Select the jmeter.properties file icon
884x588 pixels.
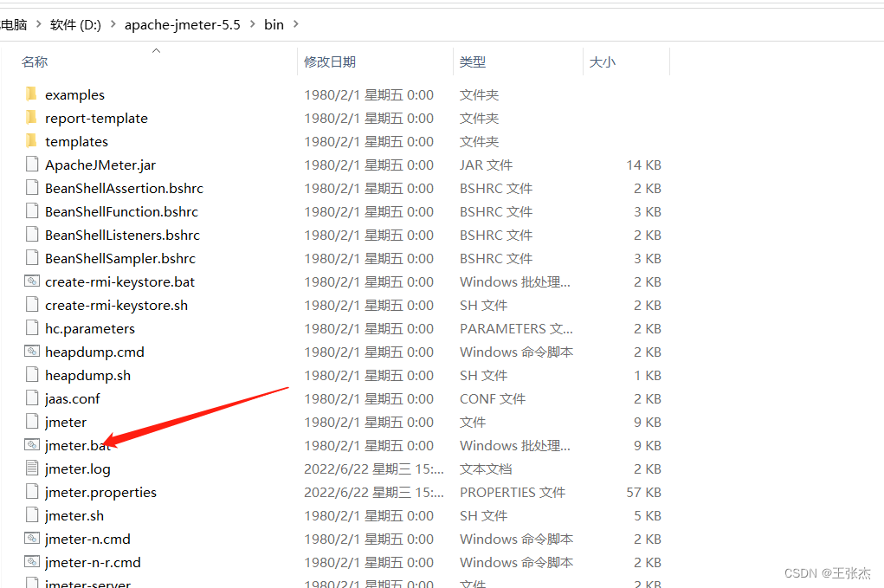32,492
